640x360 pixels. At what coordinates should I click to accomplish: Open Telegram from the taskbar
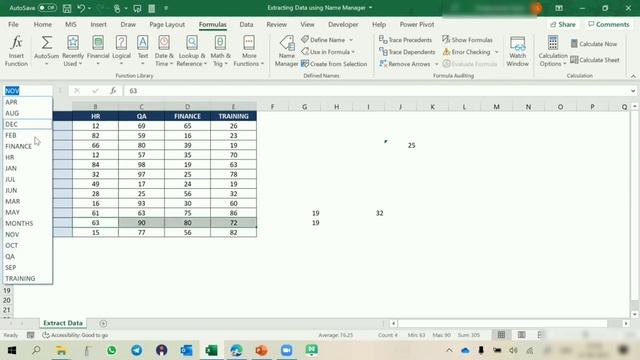pyautogui.click(x=137, y=350)
